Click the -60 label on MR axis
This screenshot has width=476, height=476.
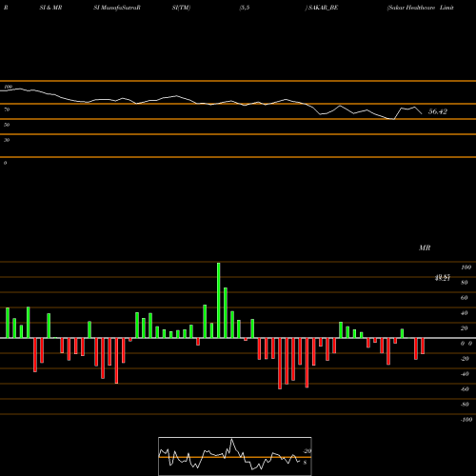click(465, 389)
